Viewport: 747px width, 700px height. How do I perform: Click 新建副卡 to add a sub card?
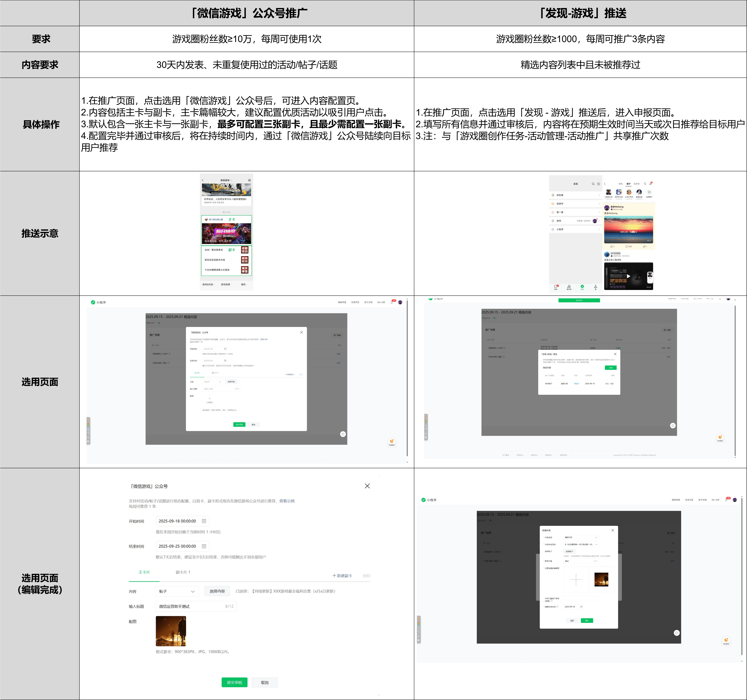342,576
